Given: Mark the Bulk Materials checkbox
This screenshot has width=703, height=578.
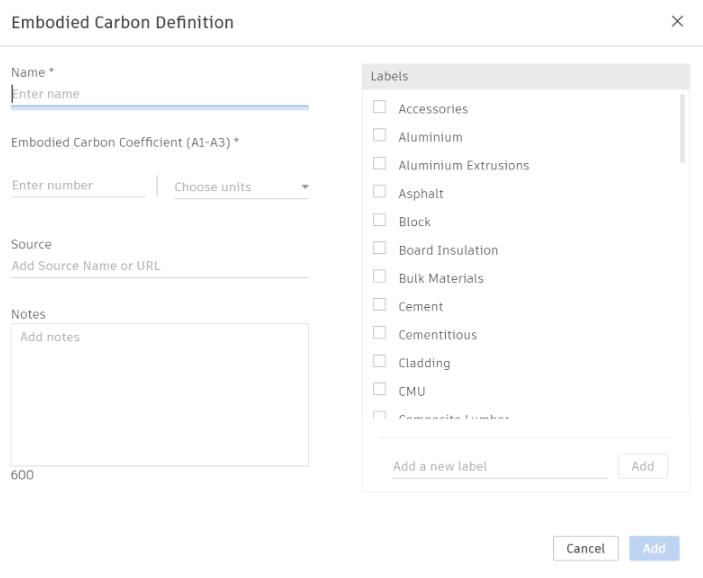Looking at the screenshot, I should tap(380, 278).
